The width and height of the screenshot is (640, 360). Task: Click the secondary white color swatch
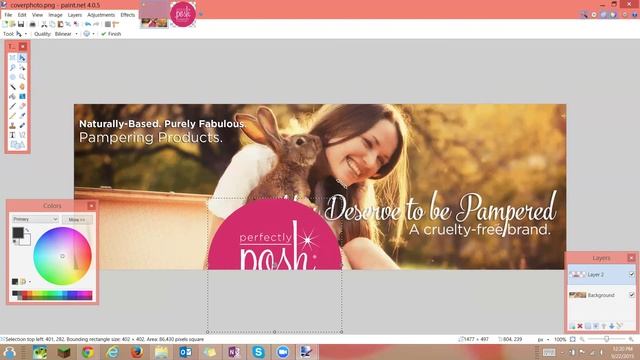click(26, 240)
